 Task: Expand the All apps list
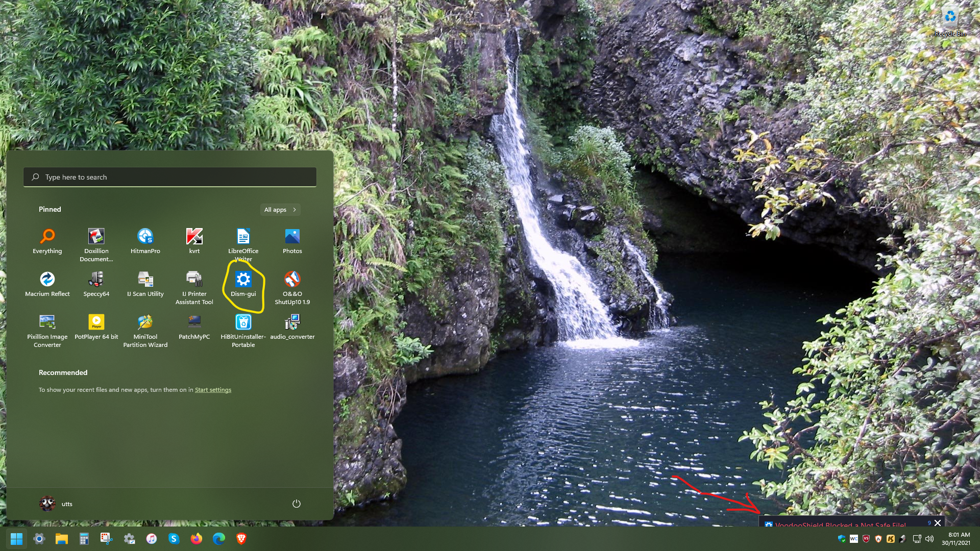[x=280, y=210]
